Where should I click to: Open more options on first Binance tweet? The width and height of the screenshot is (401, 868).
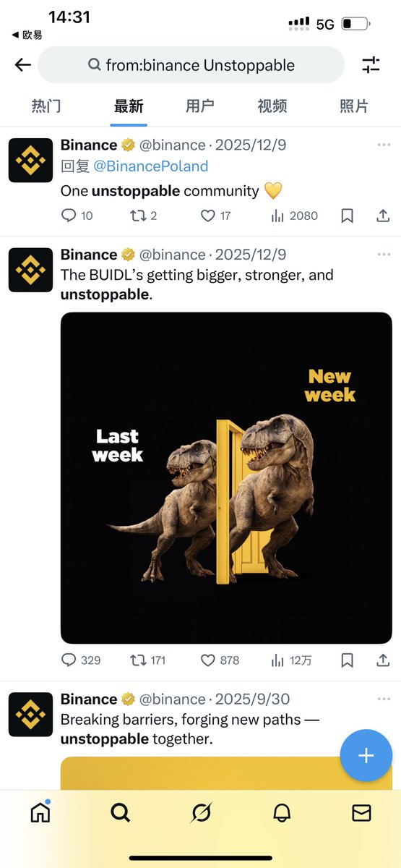384,145
